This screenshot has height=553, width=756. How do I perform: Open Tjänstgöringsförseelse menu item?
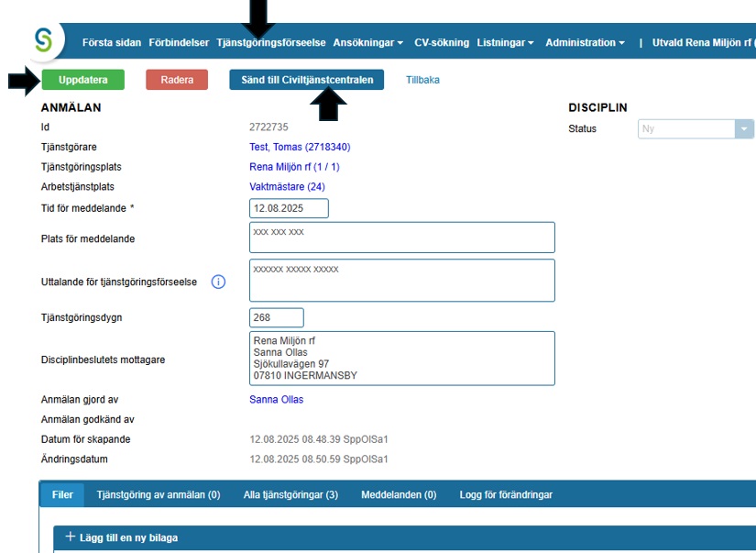point(271,43)
